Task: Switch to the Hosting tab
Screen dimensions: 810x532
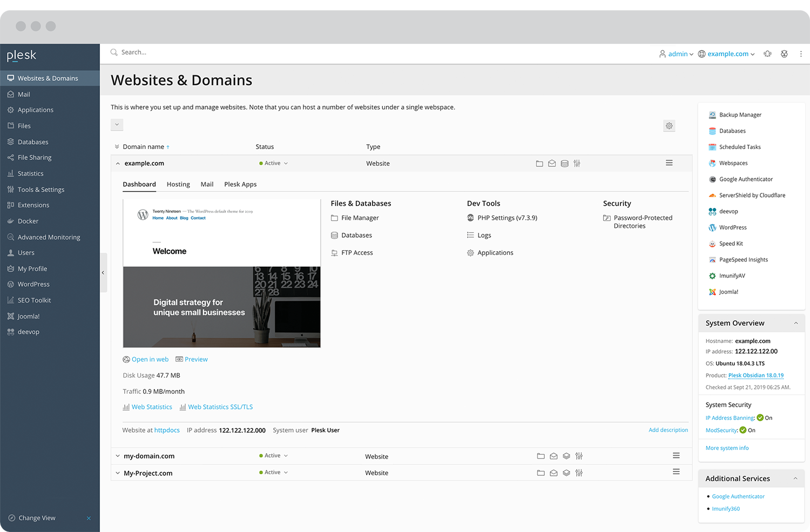Action: coord(178,185)
